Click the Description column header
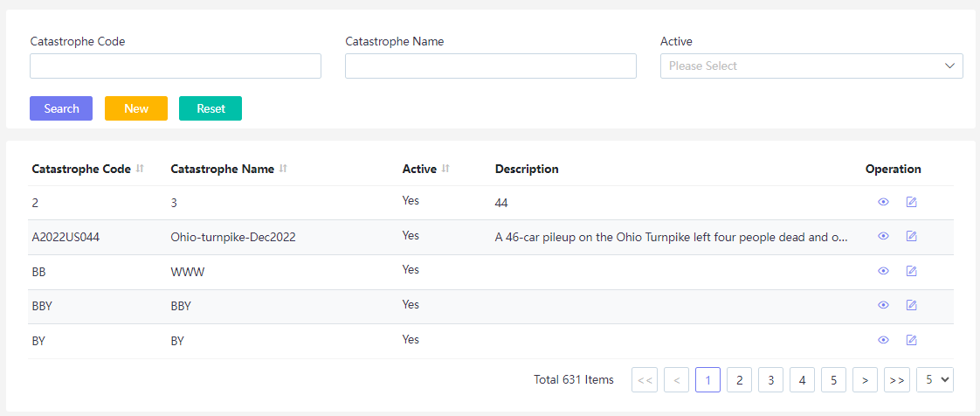The height and width of the screenshot is (416, 980). click(527, 169)
